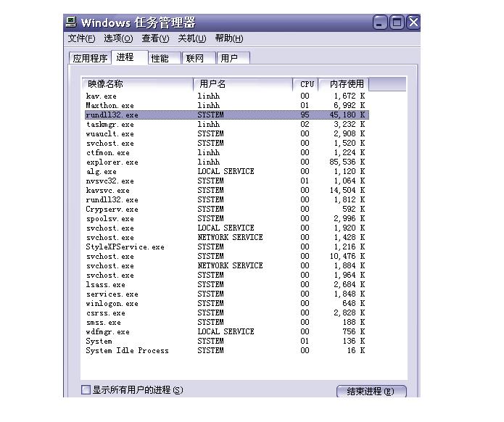The height and width of the screenshot is (422, 504).
Task: Close the Task Manager window
Action: click(413, 22)
